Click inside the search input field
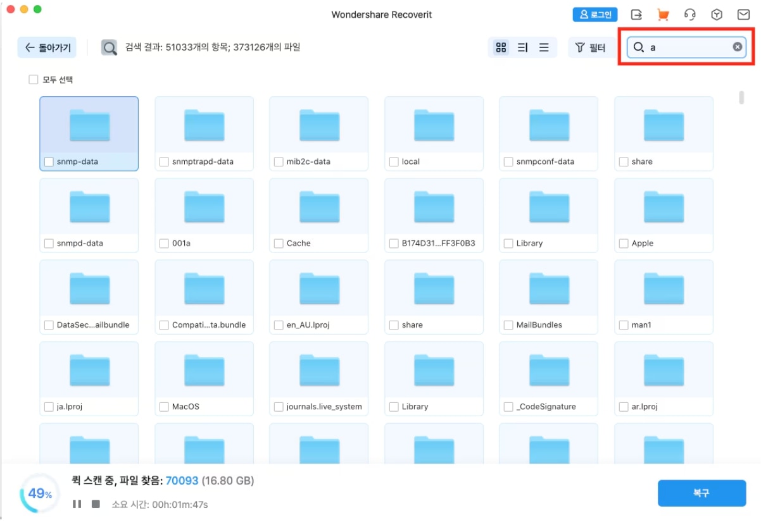Screen dimensions: 761x532 (687, 47)
